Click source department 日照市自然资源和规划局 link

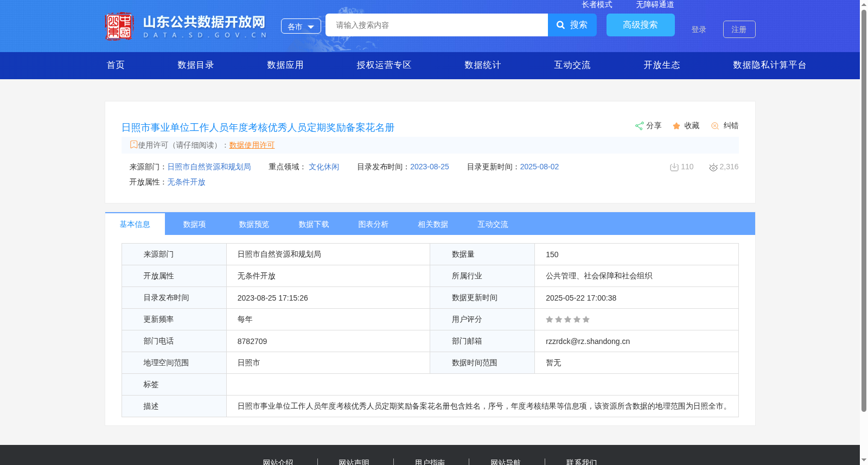pos(209,167)
